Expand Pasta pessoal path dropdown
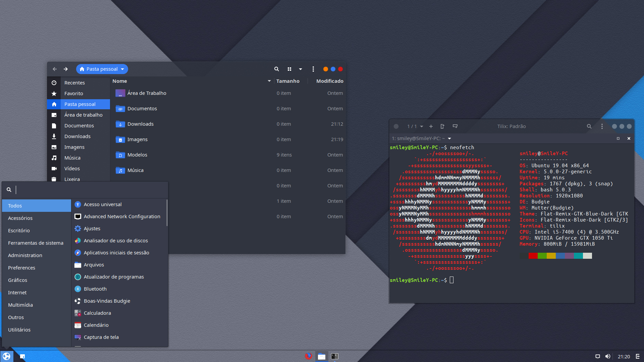This screenshot has width=644, height=362. pyautogui.click(x=123, y=69)
